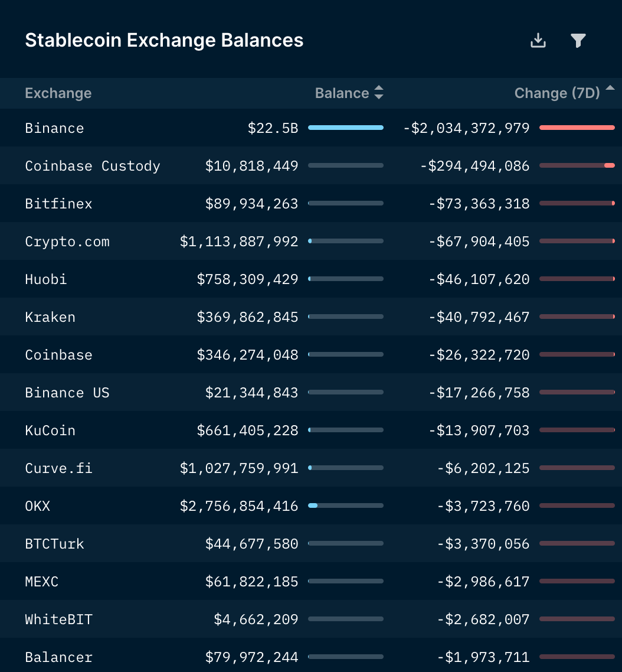Click change value -$1,973,711
Image resolution: width=622 pixels, height=672 pixels.
[483, 657]
